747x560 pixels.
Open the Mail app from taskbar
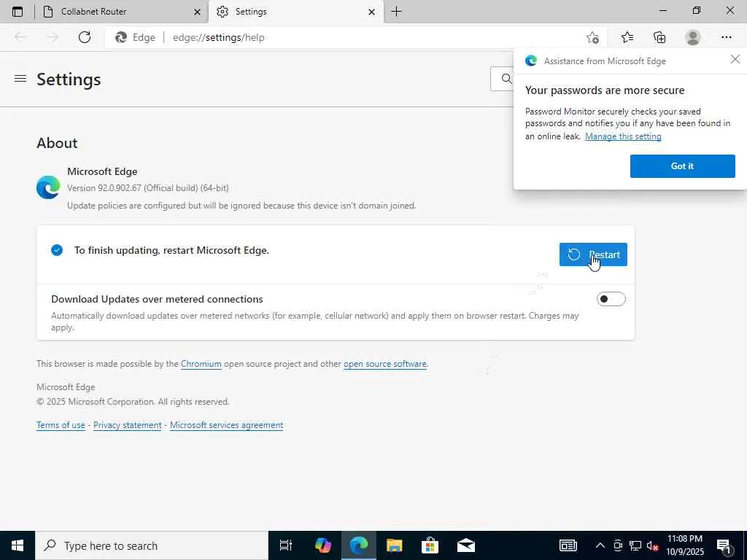click(466, 545)
